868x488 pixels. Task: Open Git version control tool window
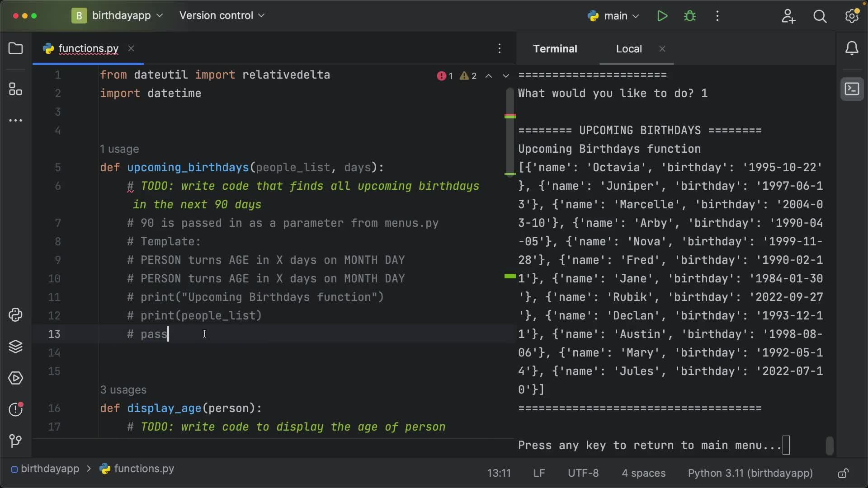click(x=16, y=441)
